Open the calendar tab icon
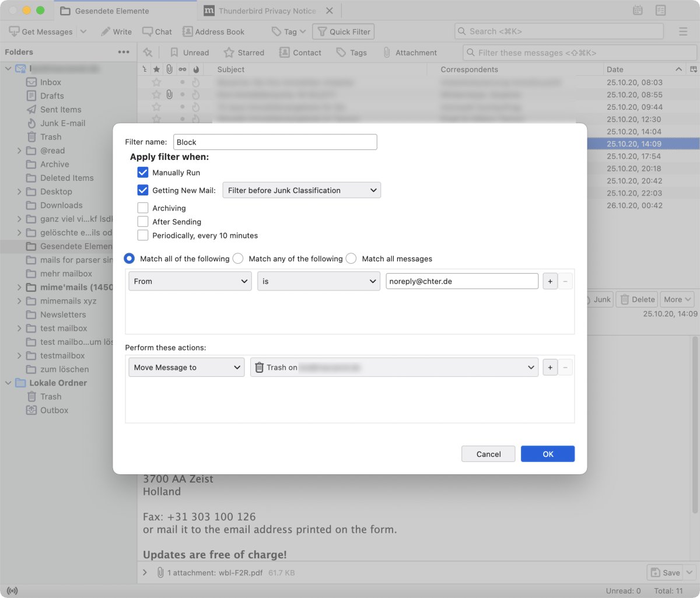700x598 pixels. pyautogui.click(x=638, y=11)
